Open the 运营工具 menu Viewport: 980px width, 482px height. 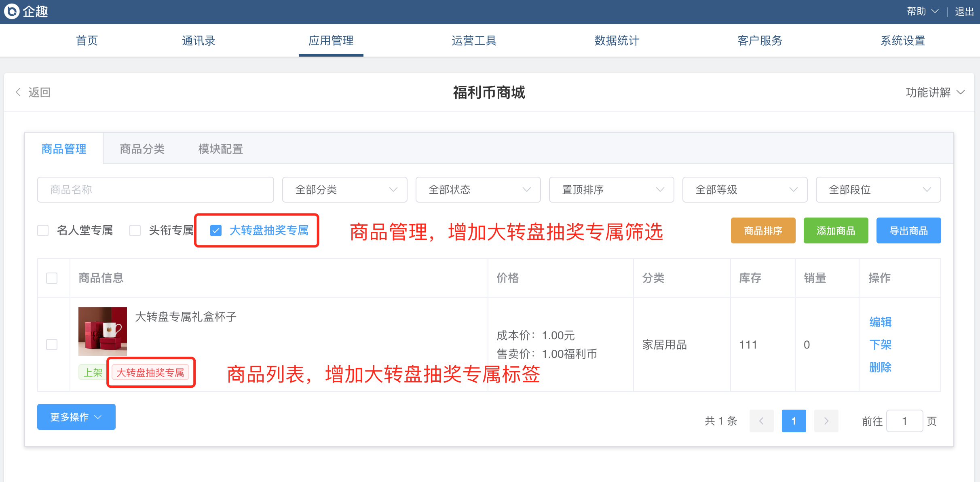point(474,40)
